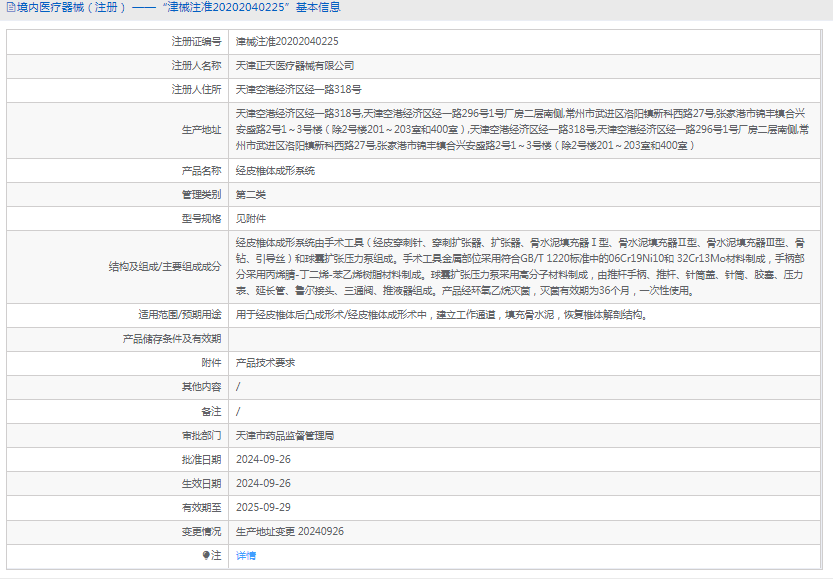The image size is (833, 579).
Task: Click the 产品名称 label cell
Action: coord(118,171)
